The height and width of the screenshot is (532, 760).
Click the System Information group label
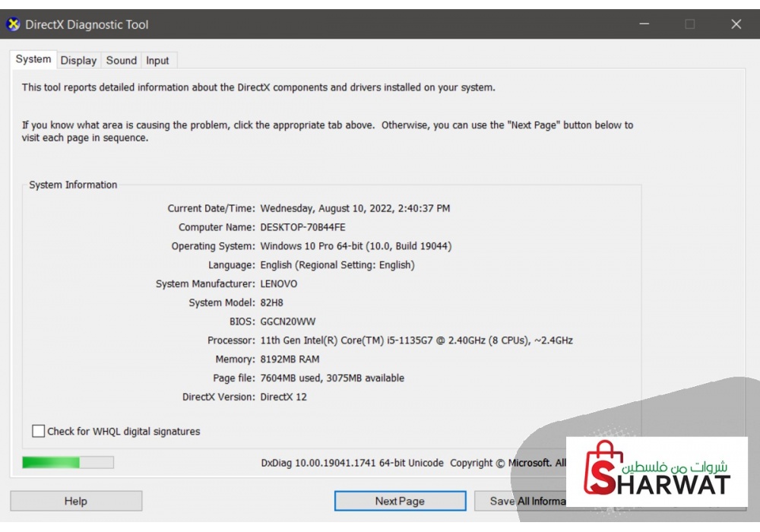click(x=73, y=185)
